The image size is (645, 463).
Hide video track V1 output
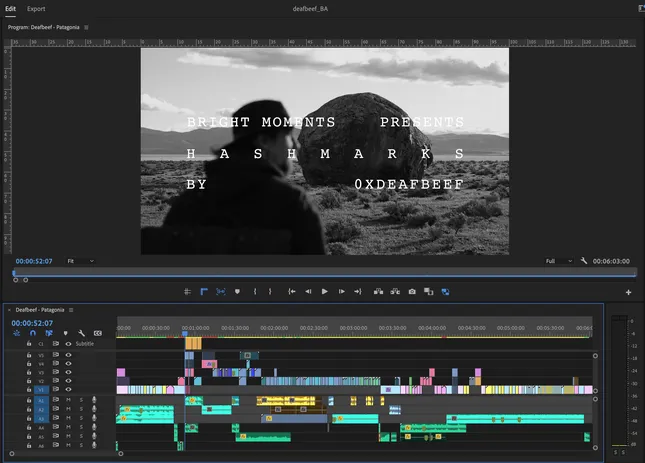(68, 389)
